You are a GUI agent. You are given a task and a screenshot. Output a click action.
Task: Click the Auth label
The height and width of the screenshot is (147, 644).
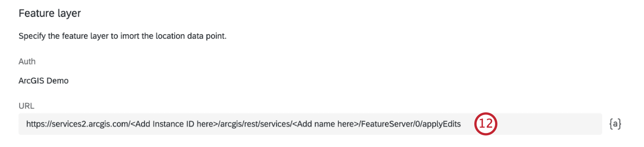[x=27, y=61]
